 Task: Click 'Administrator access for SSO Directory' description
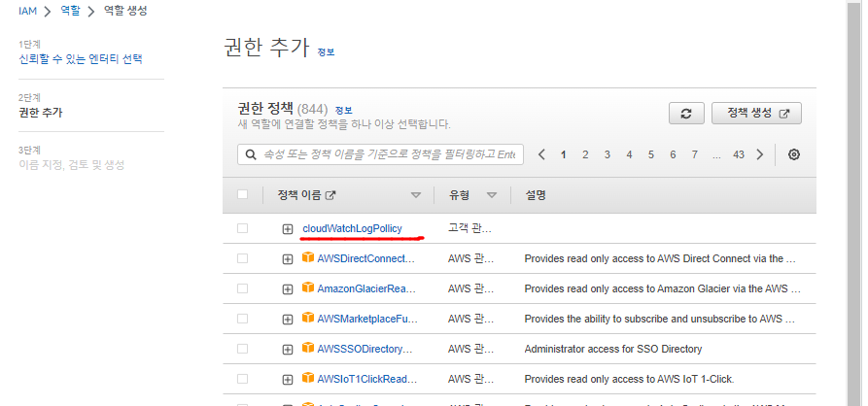coord(612,349)
